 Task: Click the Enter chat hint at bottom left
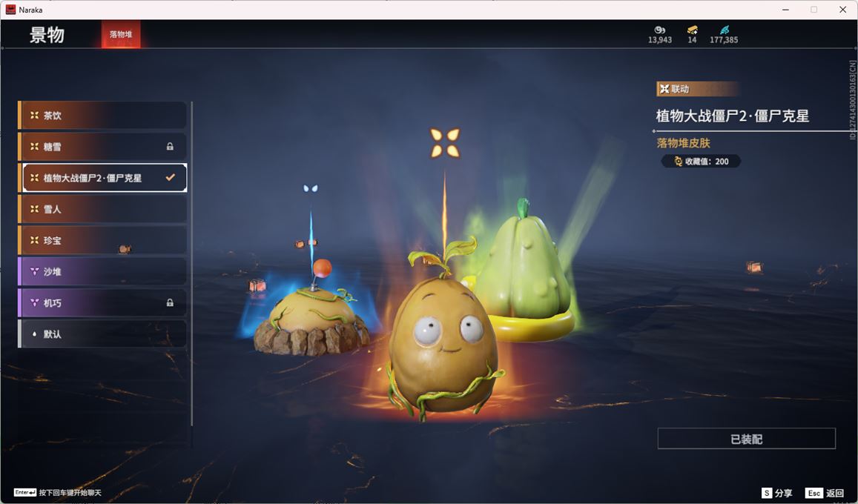pos(57,493)
